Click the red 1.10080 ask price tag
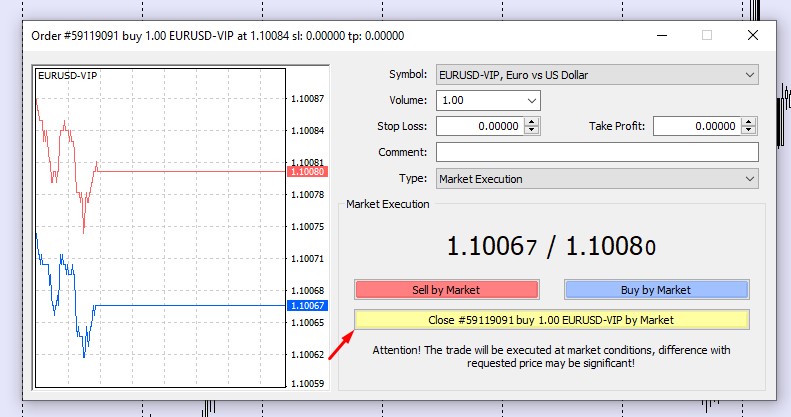This screenshot has height=417, width=791. (305, 171)
